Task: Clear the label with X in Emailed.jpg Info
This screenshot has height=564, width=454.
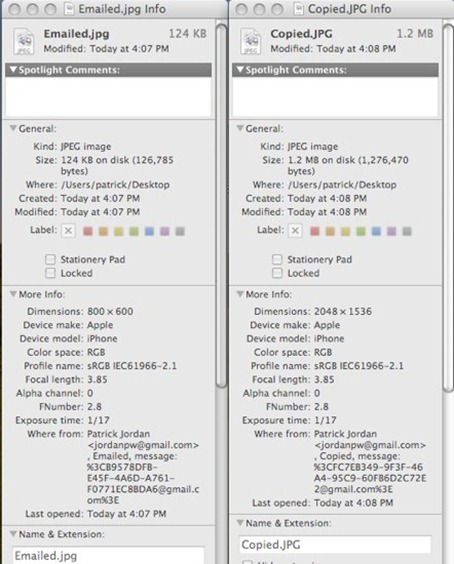Action: 68,231
